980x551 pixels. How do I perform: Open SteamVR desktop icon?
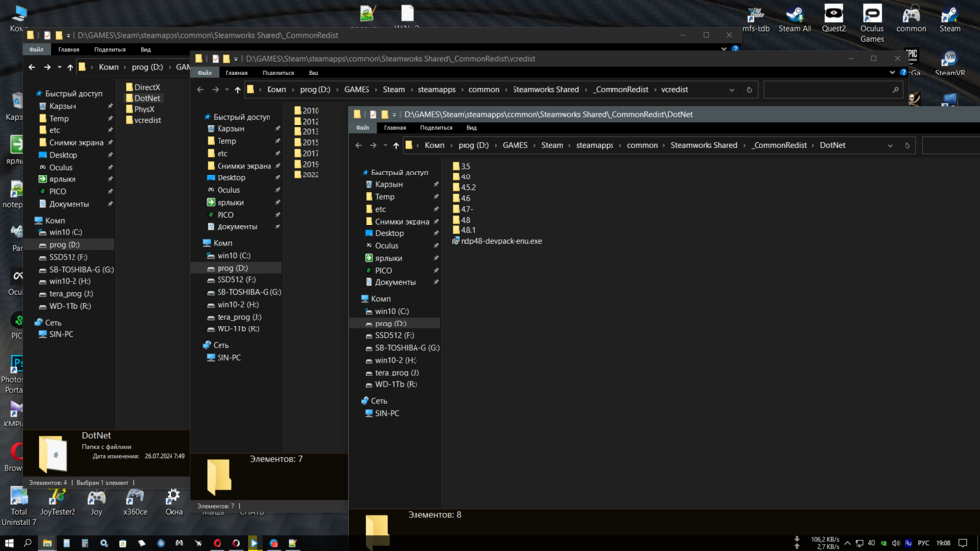click(x=950, y=64)
